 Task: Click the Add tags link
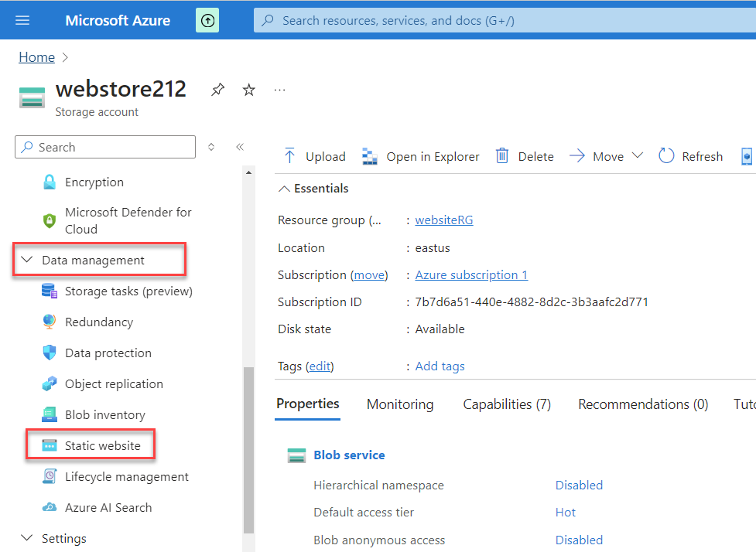[x=440, y=366]
